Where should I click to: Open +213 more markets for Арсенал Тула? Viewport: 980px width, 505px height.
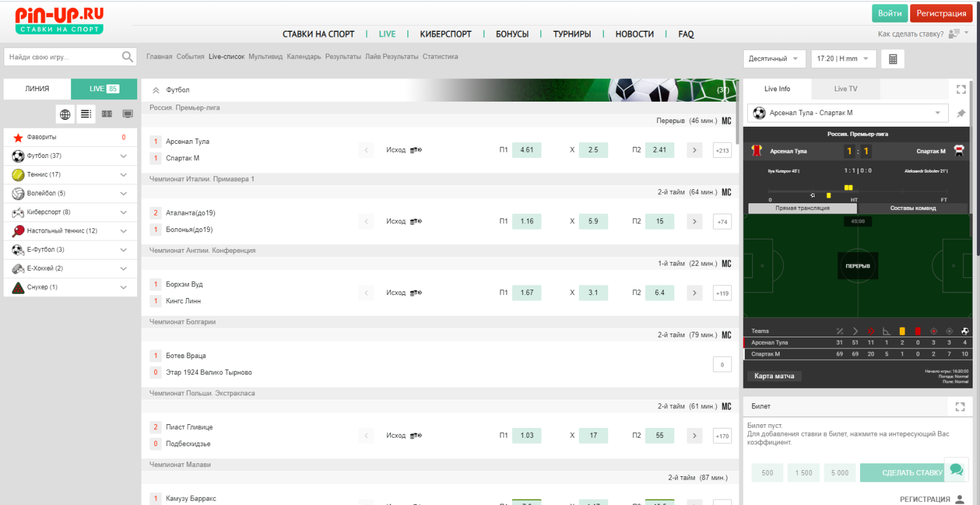723,151
